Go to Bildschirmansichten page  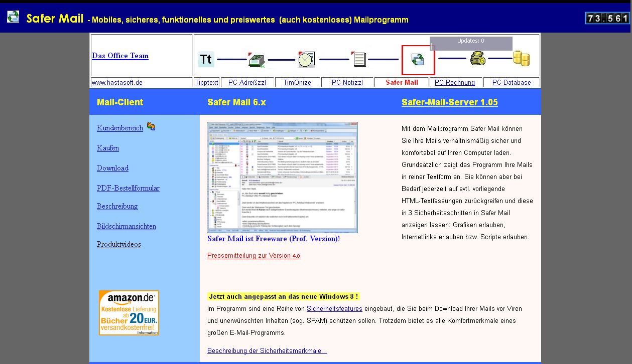[126, 226]
